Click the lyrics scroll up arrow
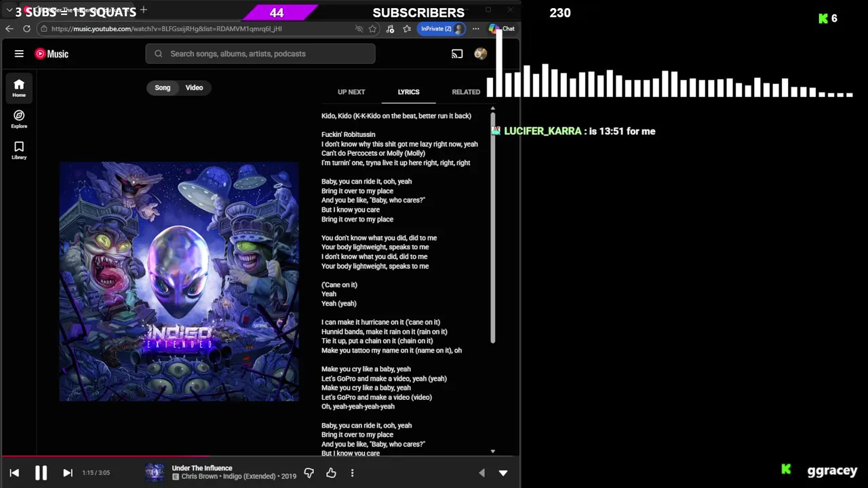The width and height of the screenshot is (868, 488). (x=493, y=108)
